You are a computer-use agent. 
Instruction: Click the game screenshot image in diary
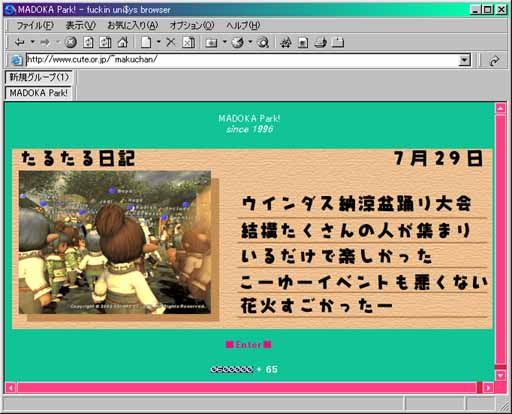(x=115, y=242)
